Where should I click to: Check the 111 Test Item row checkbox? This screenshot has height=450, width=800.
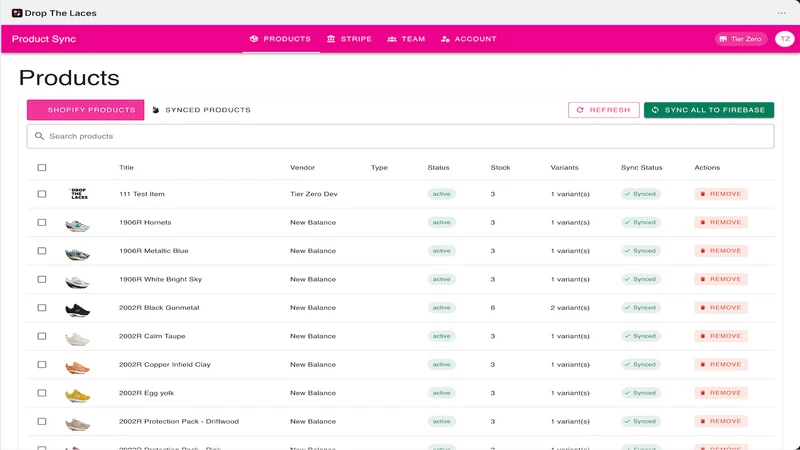[x=42, y=194]
